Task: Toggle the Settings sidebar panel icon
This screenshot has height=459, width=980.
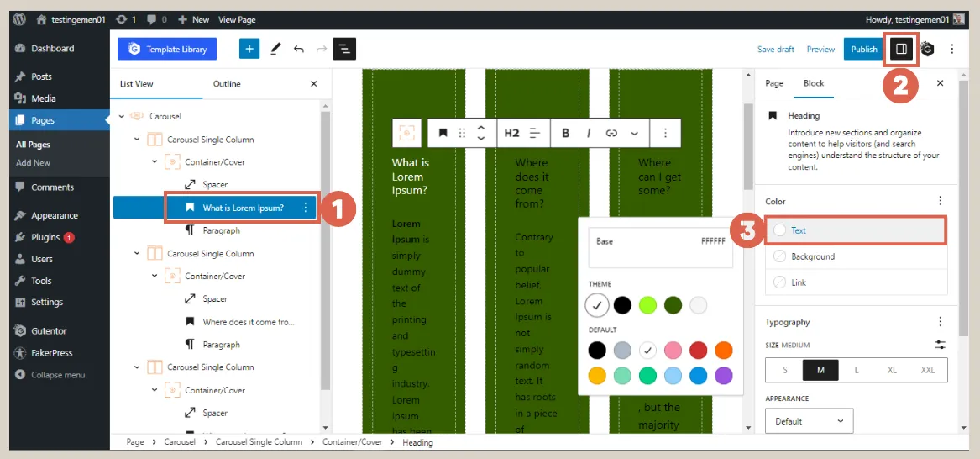Action: [x=901, y=49]
